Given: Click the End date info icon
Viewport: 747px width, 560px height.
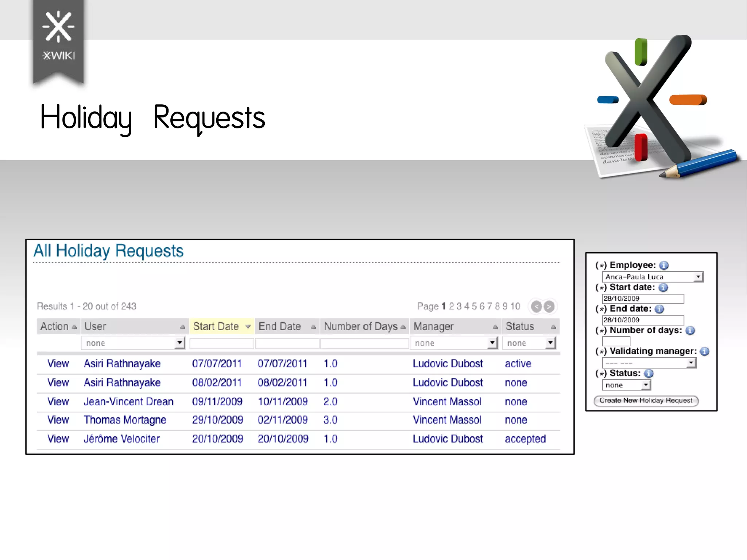Looking at the screenshot, I should [659, 309].
